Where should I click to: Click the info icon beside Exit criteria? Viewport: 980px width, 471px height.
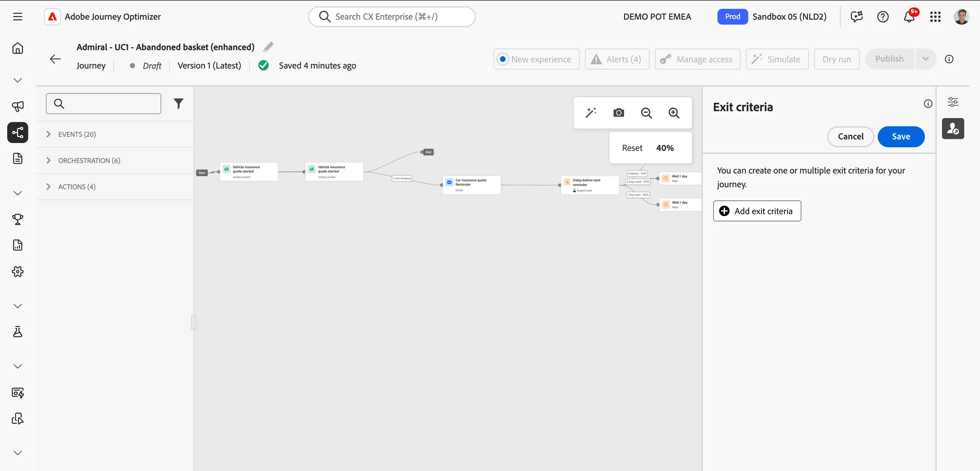pos(928,104)
